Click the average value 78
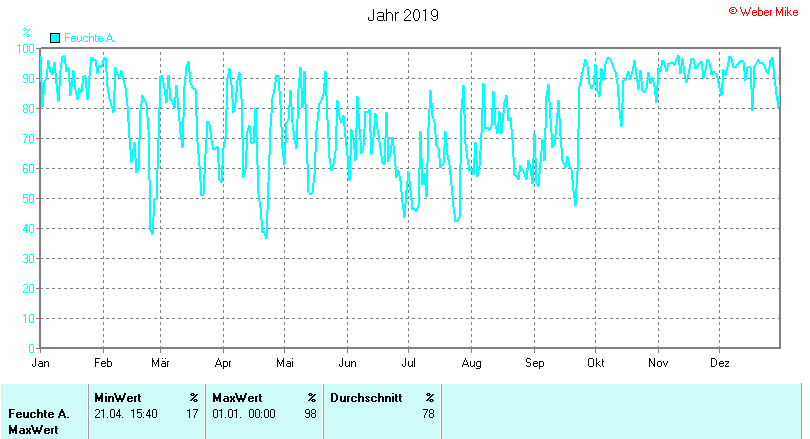 tap(428, 413)
